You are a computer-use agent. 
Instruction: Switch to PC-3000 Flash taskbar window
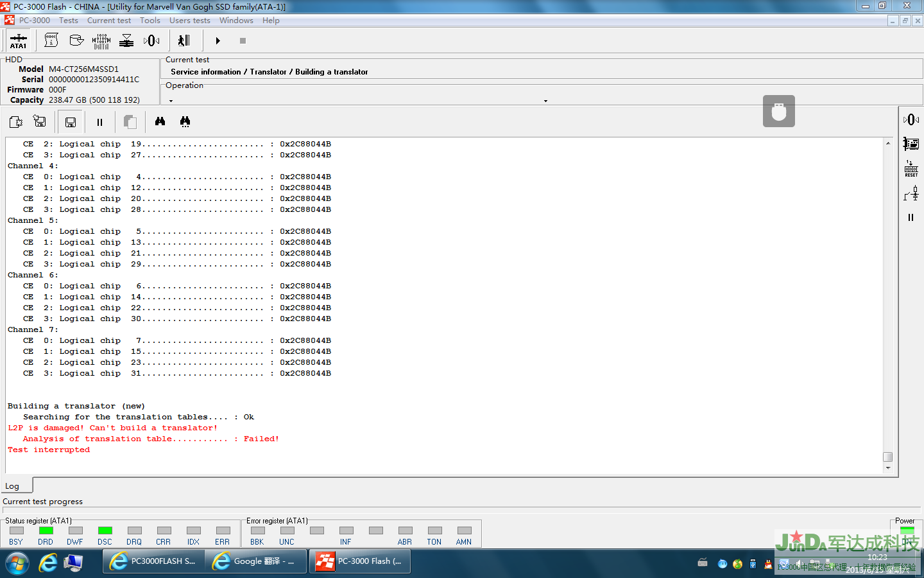[x=360, y=562]
